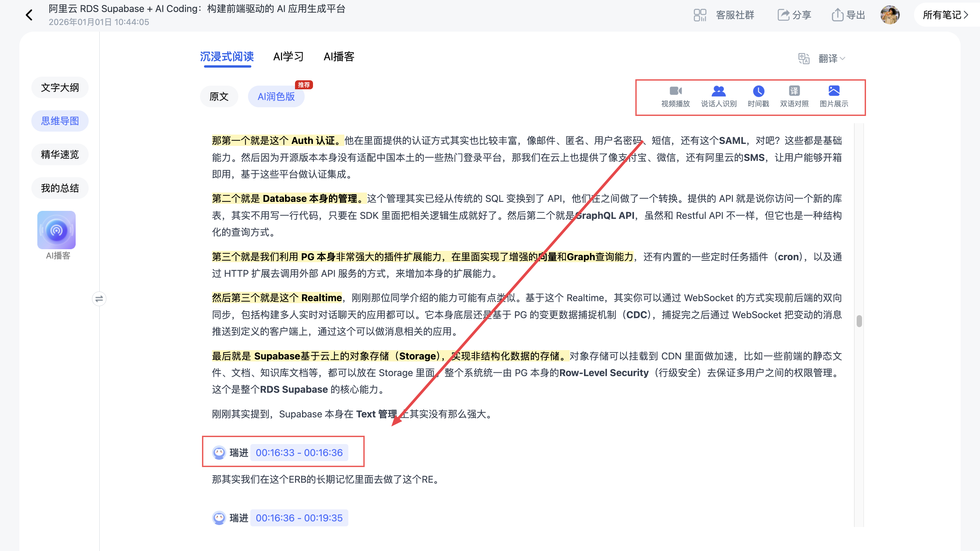Screen dimensions: 980x551
Task: Open 思维导图 in sidebar
Action: [60, 121]
